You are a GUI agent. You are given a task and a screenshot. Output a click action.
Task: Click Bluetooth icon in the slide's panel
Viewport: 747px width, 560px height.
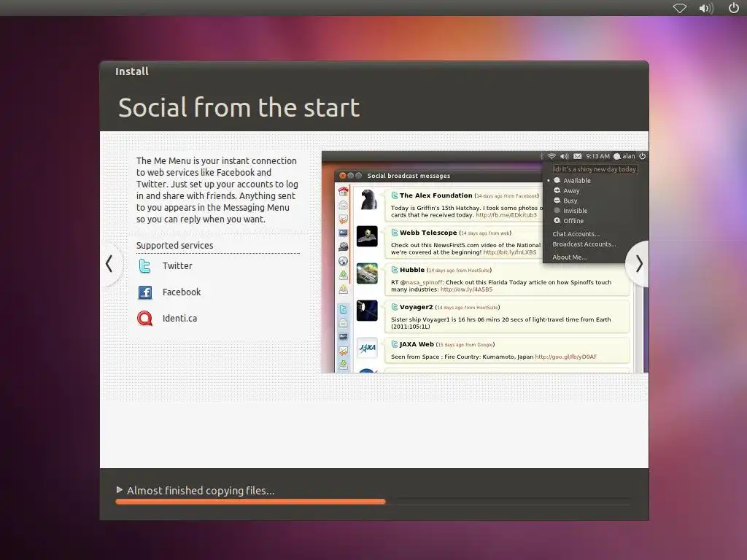click(542, 156)
